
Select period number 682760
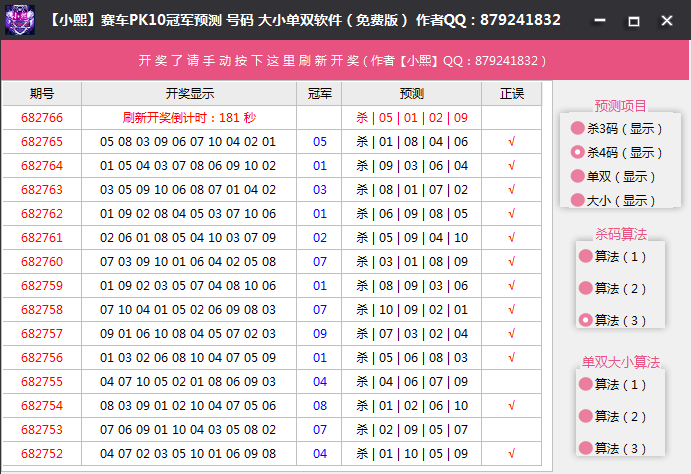(x=42, y=262)
